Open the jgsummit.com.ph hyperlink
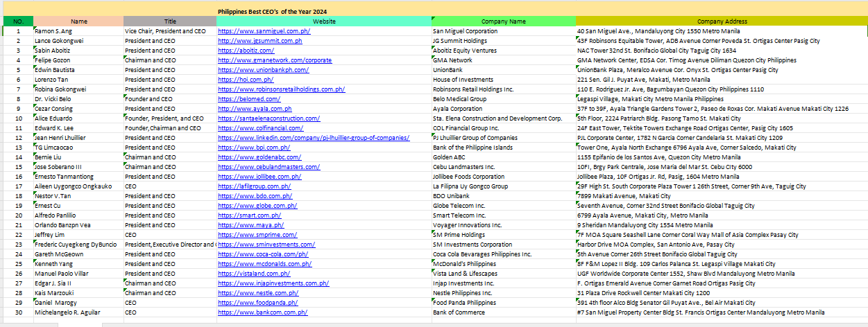This screenshot has width=868, height=327. 255,41
